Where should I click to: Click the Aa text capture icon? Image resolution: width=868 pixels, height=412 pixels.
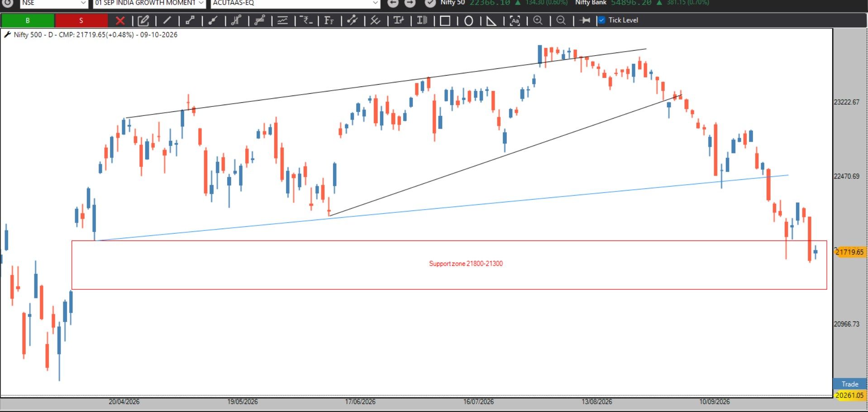[x=515, y=21]
